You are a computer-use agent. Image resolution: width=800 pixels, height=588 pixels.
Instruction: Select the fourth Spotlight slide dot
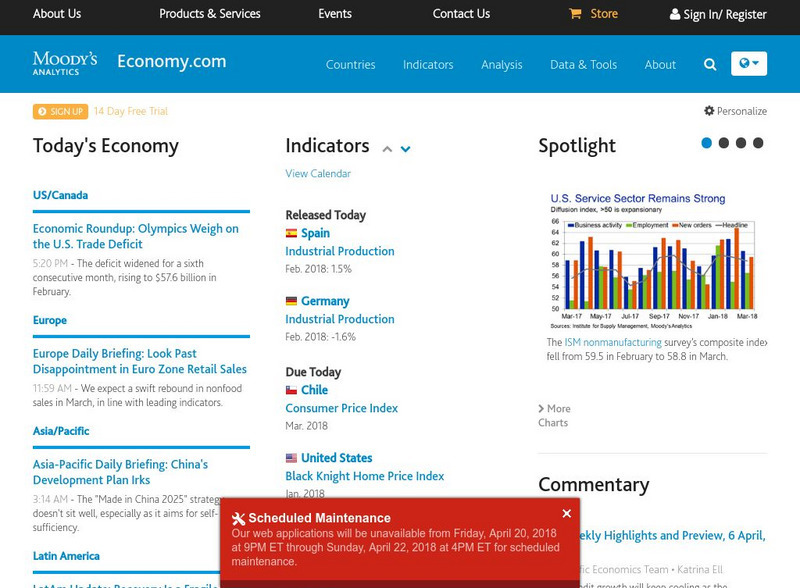coord(758,143)
